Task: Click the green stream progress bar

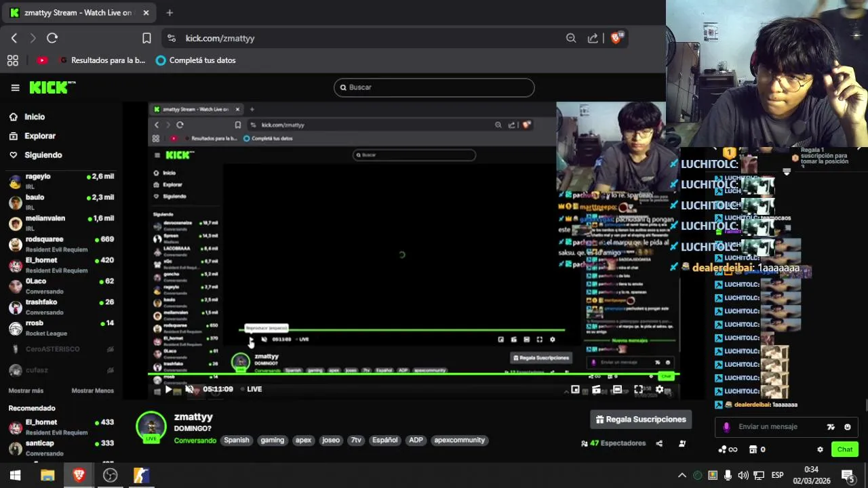Action: (414, 374)
